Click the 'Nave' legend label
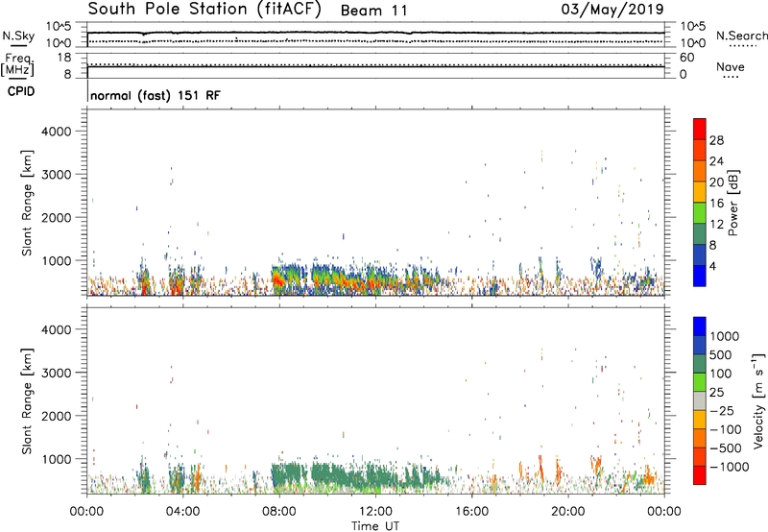 coord(730,67)
